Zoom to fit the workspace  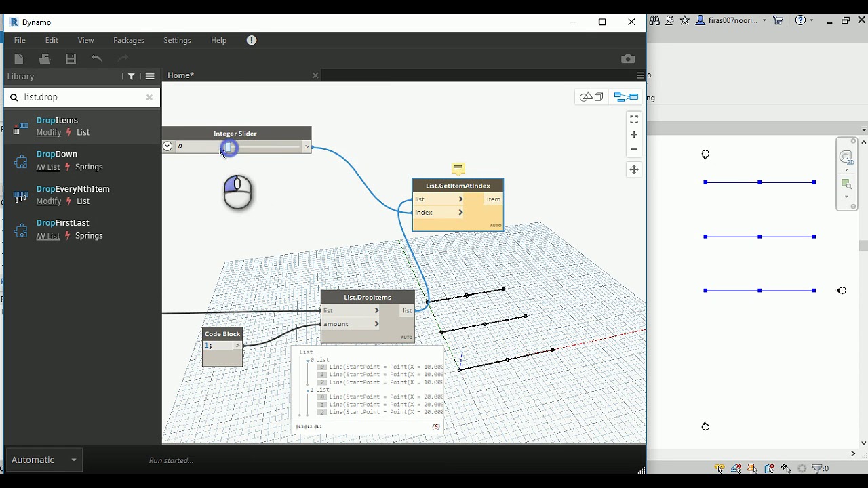(x=634, y=119)
